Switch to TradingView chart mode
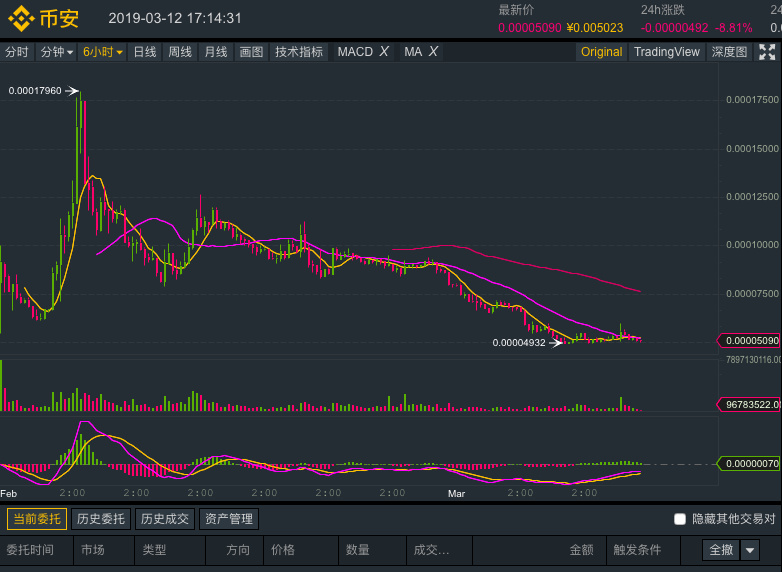The height and width of the screenshot is (572, 782). click(x=666, y=52)
